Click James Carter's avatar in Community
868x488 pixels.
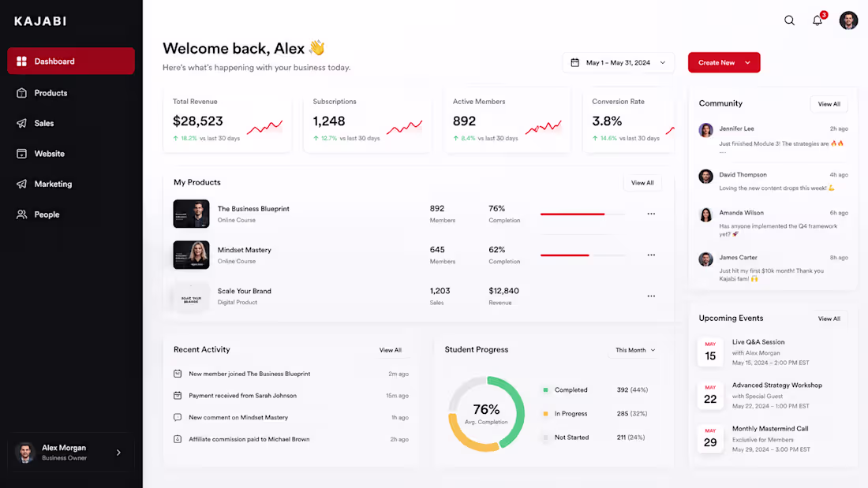click(x=705, y=259)
